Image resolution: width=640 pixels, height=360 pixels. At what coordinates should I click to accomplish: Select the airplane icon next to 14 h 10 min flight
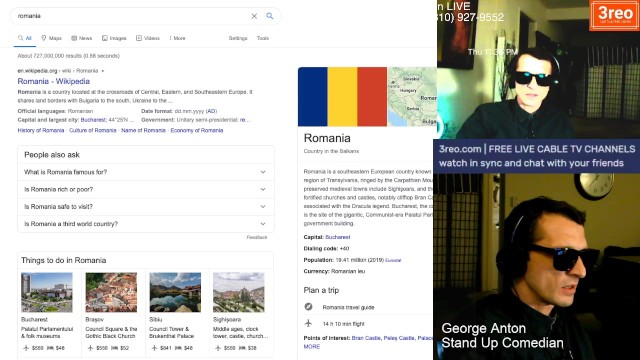coord(309,323)
